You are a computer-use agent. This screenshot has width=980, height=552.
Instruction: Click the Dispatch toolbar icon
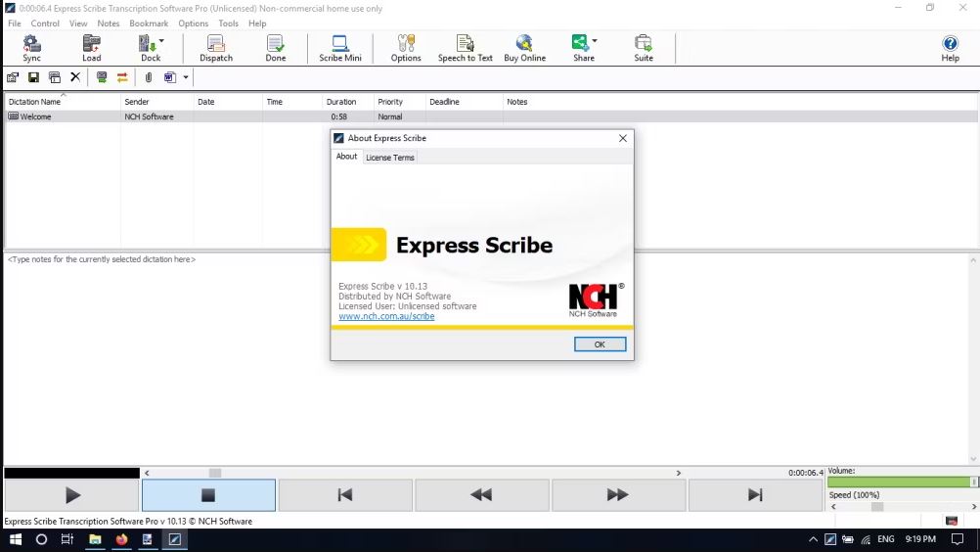pos(215,48)
